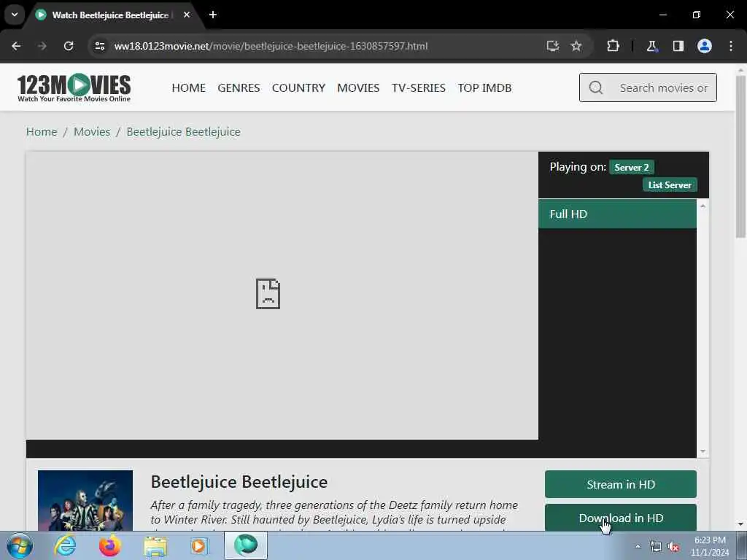Viewport: 747px width, 560px height.
Task: Open the profile avatar icon
Action: 705,46
